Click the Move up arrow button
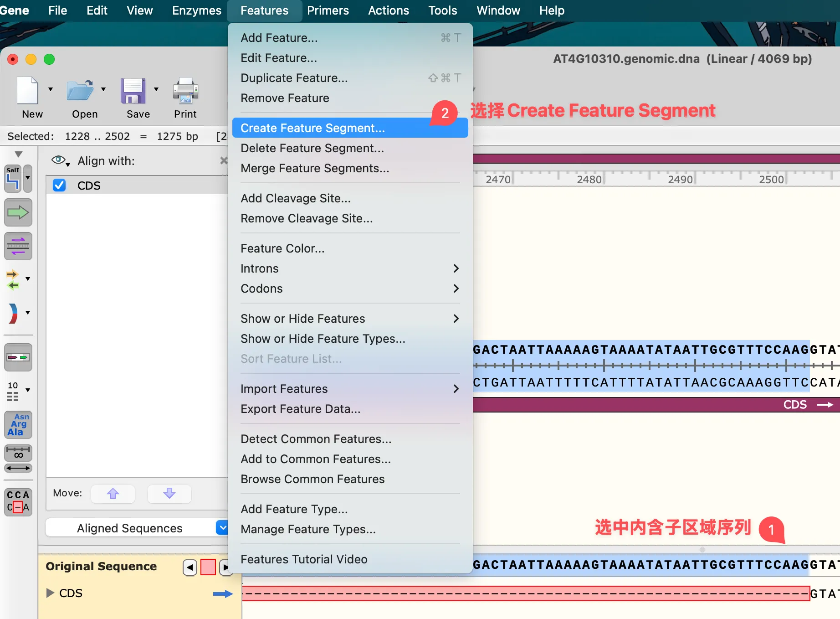This screenshot has height=619, width=840. pos(113,493)
